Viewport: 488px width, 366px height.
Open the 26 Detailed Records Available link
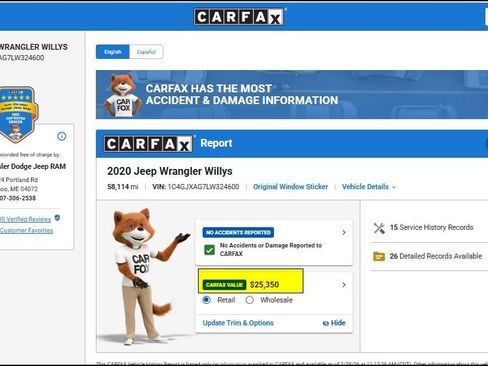tap(436, 256)
